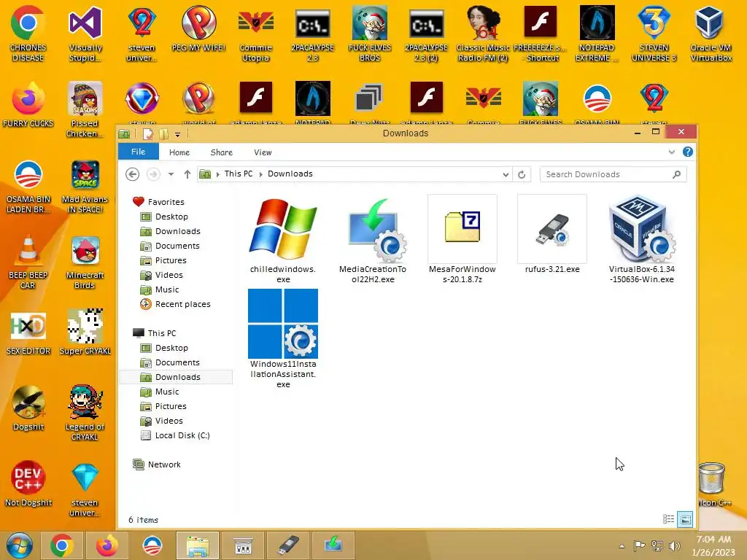Open STEVEN UNIVERSE 3 desktop icon

coord(654,34)
